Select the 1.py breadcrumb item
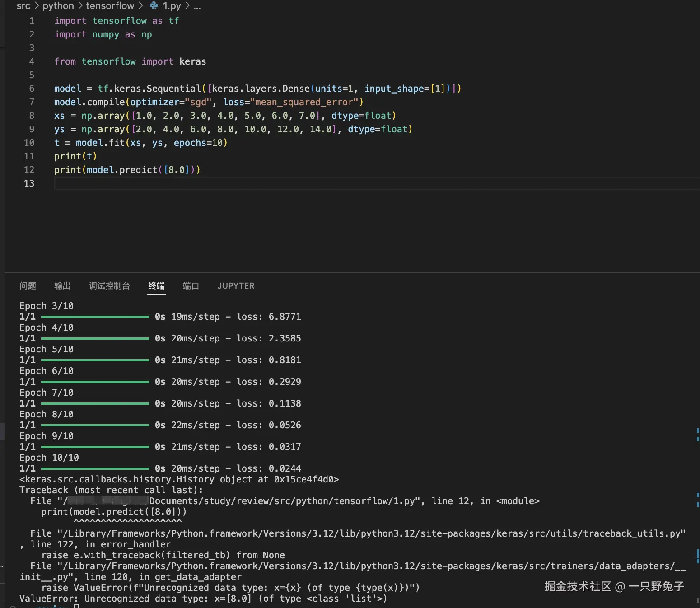 pos(172,6)
